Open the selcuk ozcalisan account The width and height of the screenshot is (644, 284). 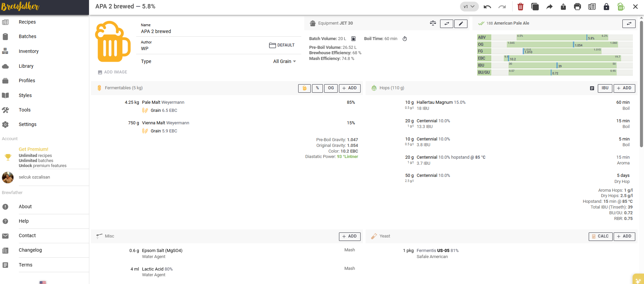click(x=44, y=177)
